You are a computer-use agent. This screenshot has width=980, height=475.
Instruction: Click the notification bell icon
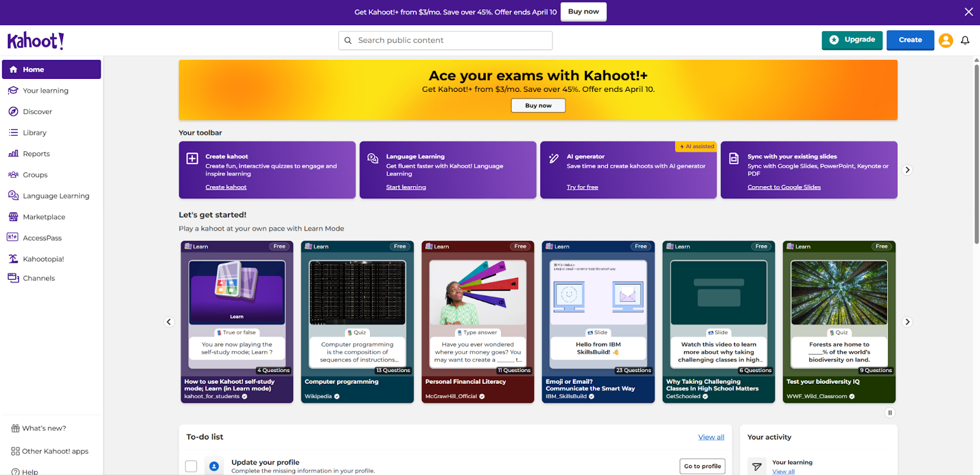[x=965, y=40]
